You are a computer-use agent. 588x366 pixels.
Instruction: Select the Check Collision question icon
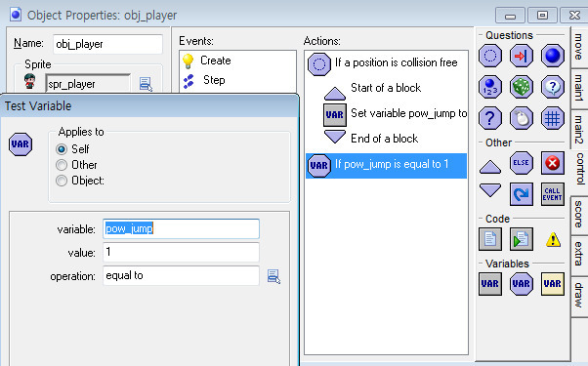pos(522,56)
